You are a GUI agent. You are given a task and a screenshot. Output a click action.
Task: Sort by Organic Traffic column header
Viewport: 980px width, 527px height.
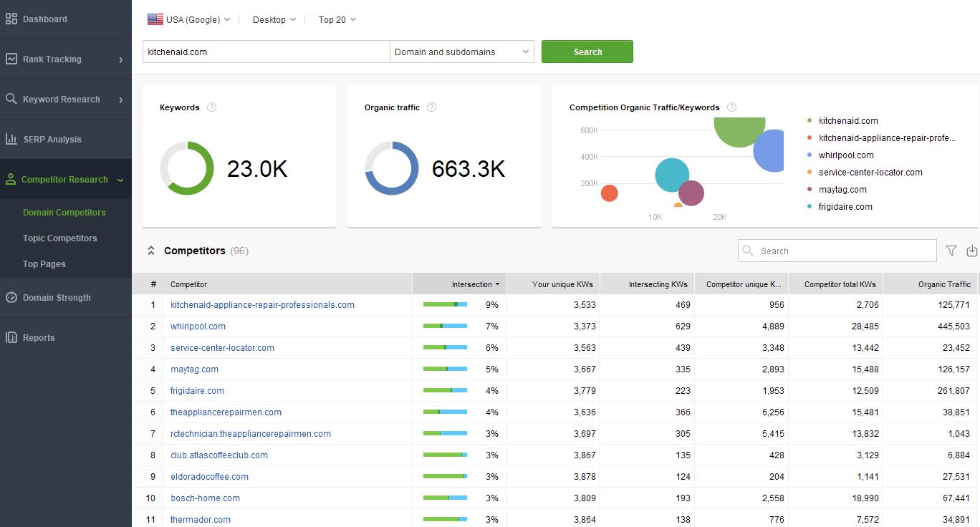[930, 284]
